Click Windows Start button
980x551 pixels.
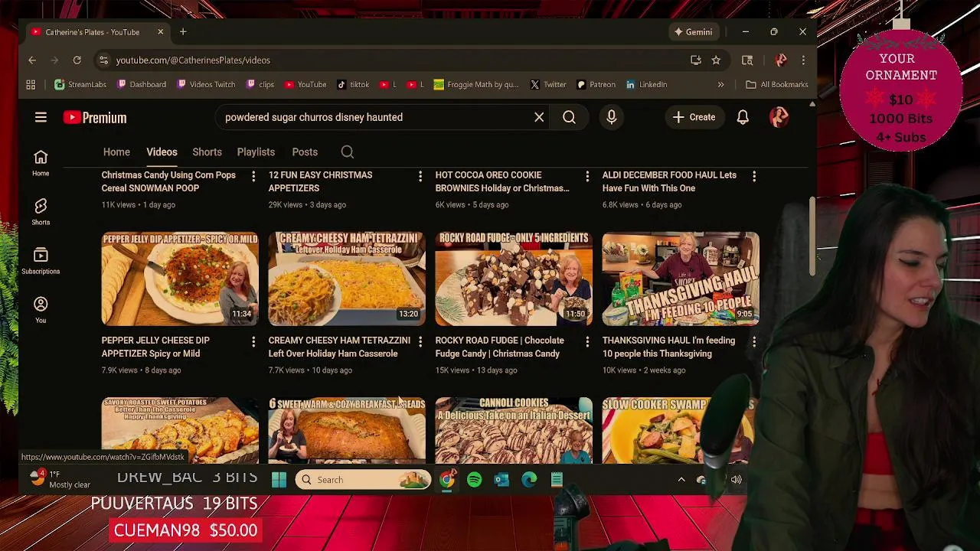[279, 480]
